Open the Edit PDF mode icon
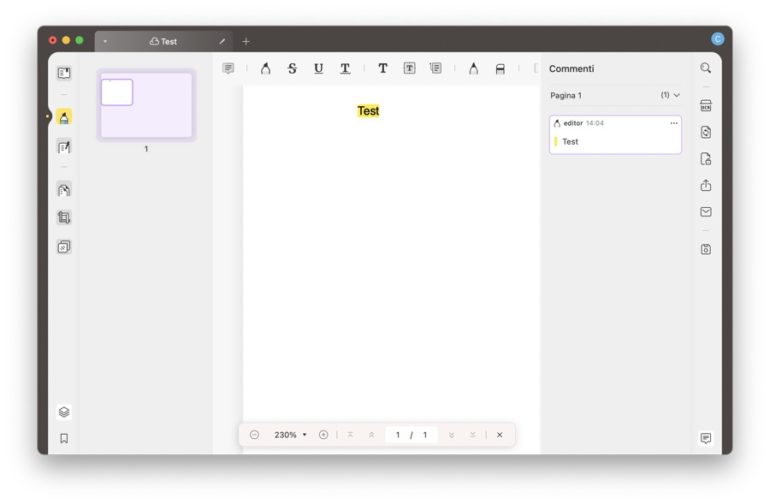Viewport: 770px width, 504px height. click(64, 146)
